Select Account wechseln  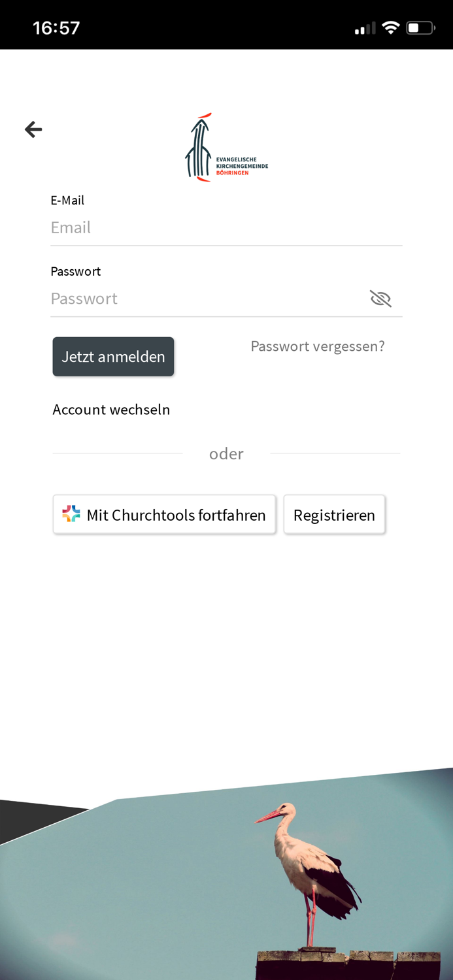(111, 410)
